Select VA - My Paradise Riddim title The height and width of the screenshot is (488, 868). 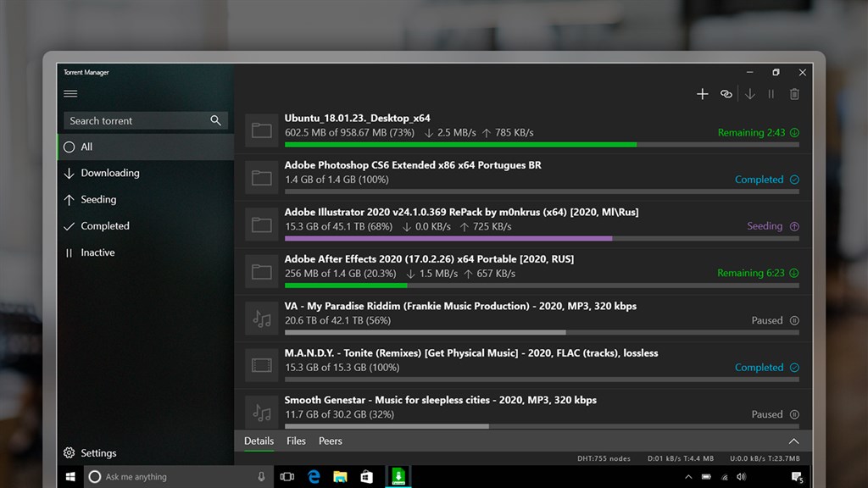point(460,306)
